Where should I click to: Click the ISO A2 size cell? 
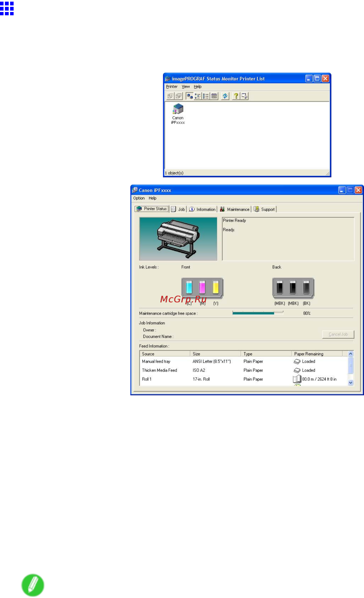pos(199,370)
